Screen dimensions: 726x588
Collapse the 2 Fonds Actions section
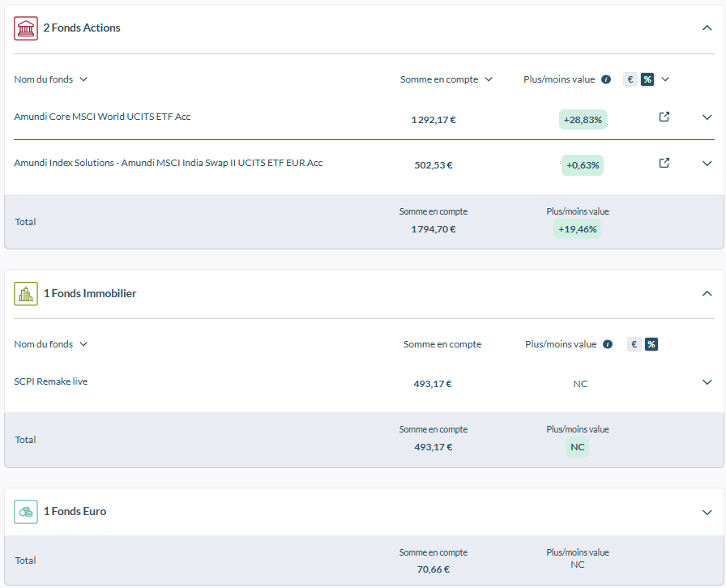point(707,28)
